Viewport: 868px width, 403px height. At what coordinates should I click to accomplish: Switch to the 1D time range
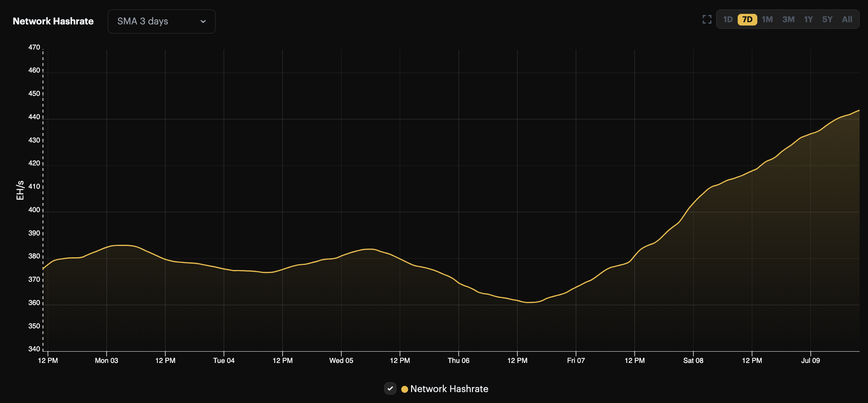(x=728, y=19)
